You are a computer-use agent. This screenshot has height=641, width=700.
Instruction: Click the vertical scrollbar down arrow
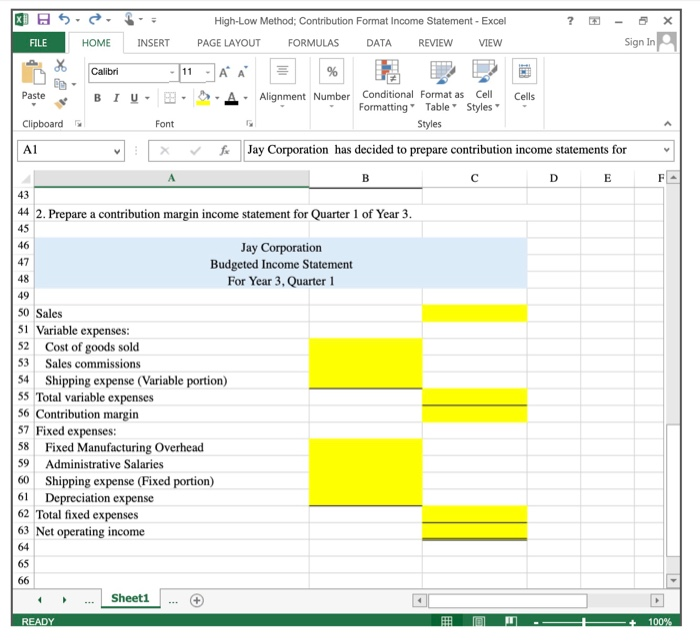point(673,580)
